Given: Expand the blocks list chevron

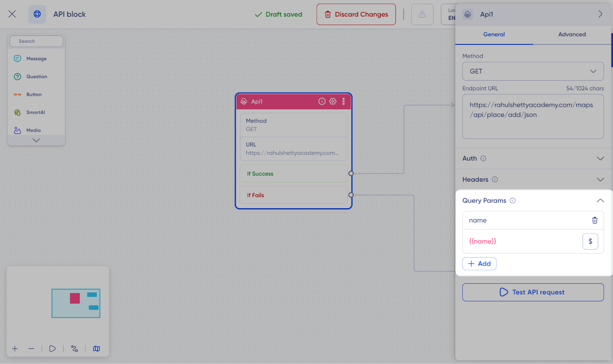Looking at the screenshot, I should pyautogui.click(x=36, y=140).
